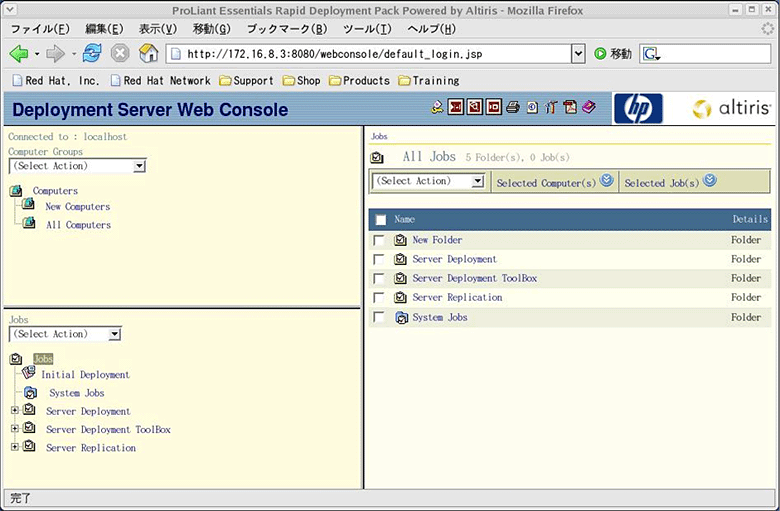Click icon beside All Computers
This screenshot has height=511, width=780.
coord(29,222)
